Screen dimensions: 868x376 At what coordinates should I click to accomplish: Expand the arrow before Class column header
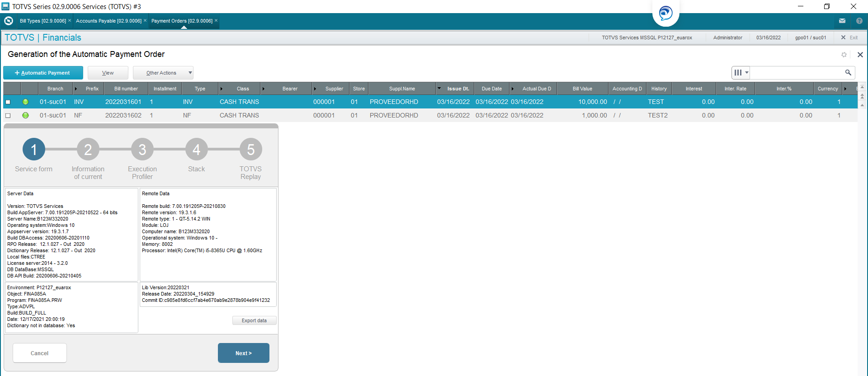(222, 89)
